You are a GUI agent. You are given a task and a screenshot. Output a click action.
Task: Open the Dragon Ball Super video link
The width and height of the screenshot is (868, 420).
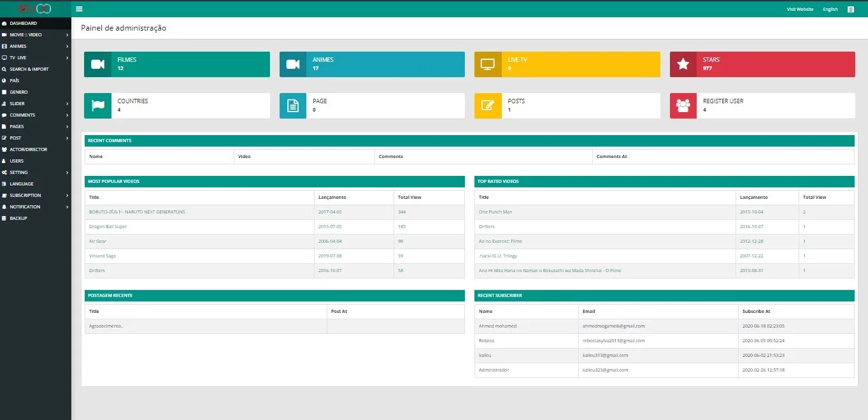click(108, 227)
